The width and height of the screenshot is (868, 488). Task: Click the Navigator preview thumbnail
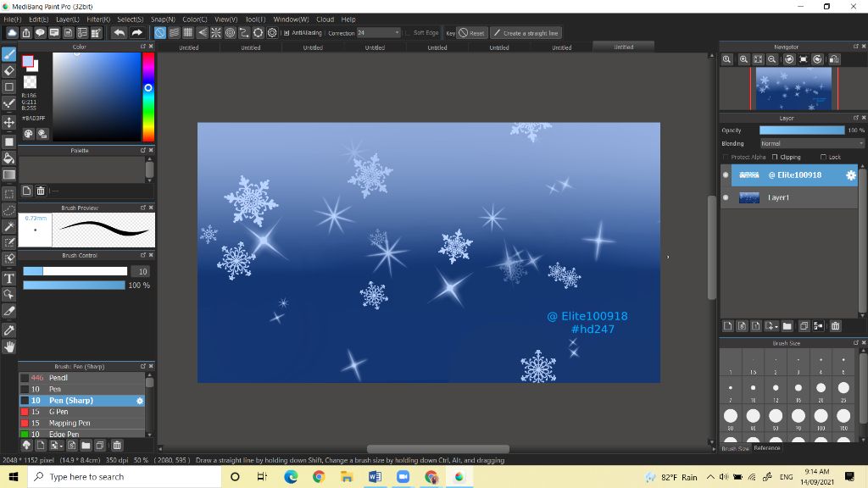click(x=793, y=88)
